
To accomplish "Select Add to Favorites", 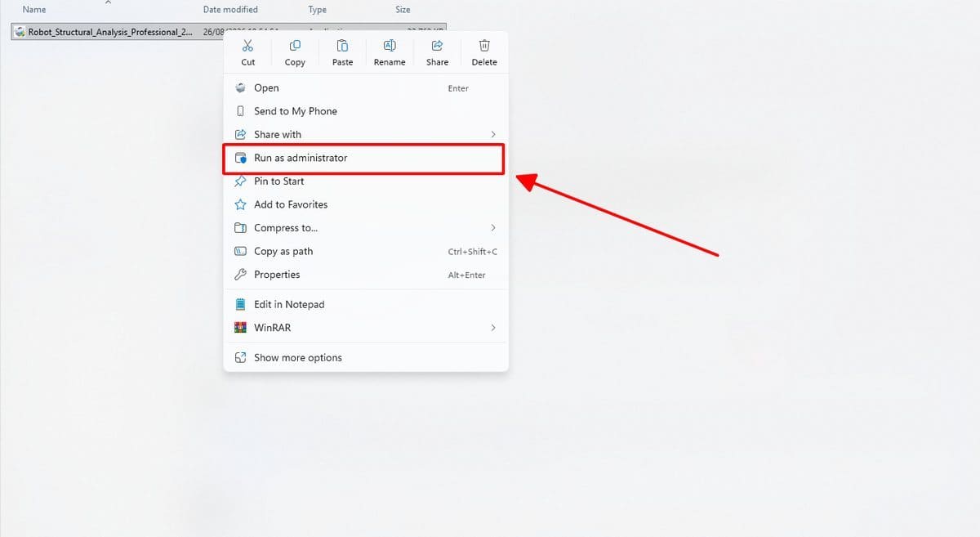I will 366,204.
